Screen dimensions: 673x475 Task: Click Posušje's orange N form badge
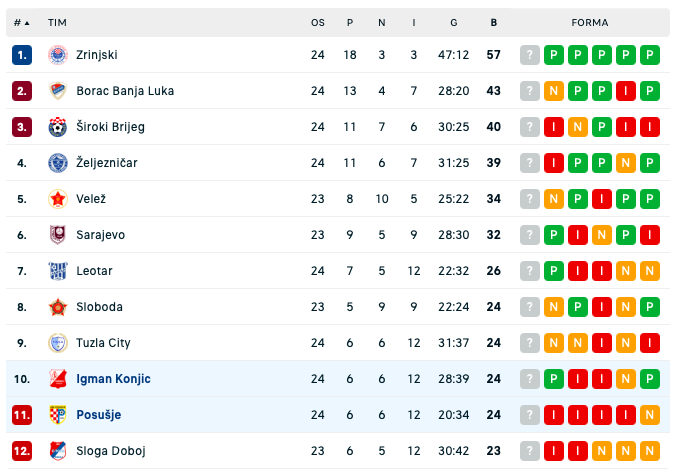click(649, 415)
